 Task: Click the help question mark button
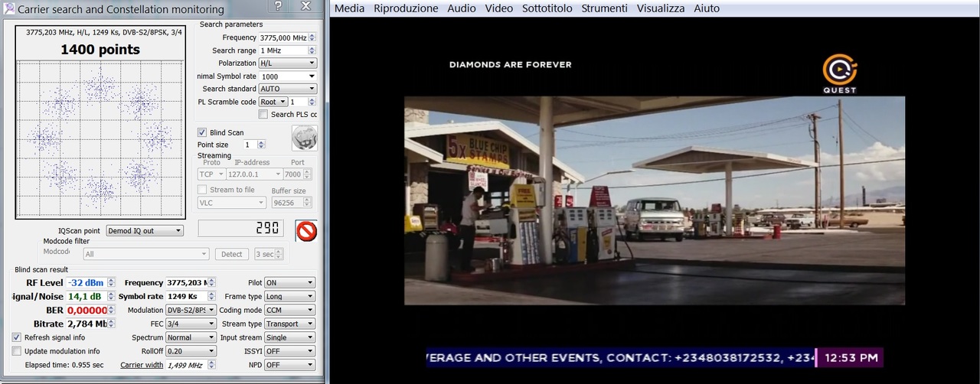[x=277, y=6]
